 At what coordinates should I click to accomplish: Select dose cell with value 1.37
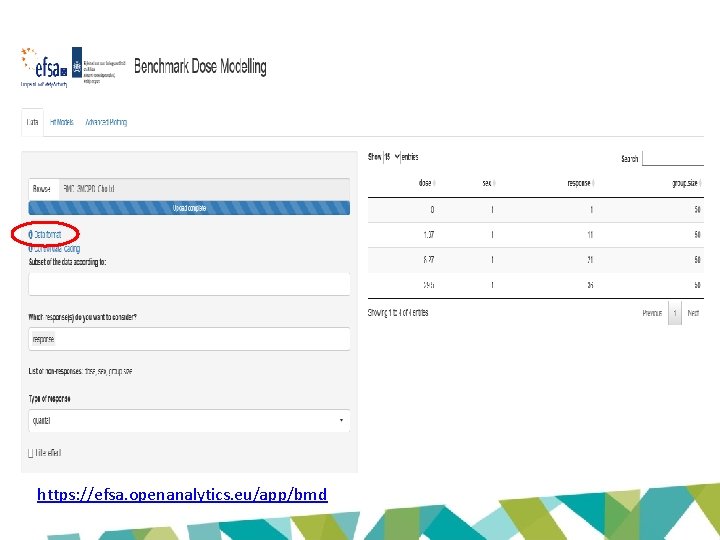point(429,235)
